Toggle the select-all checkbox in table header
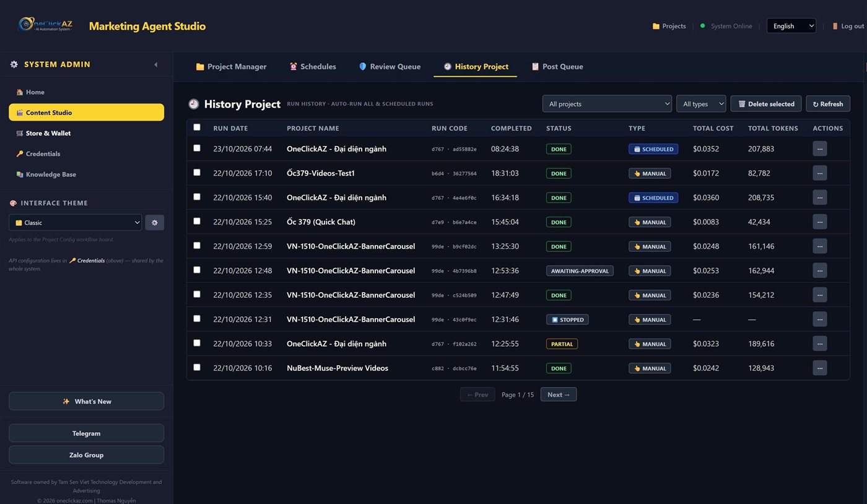Image resolution: width=867 pixels, height=504 pixels. coord(197,128)
